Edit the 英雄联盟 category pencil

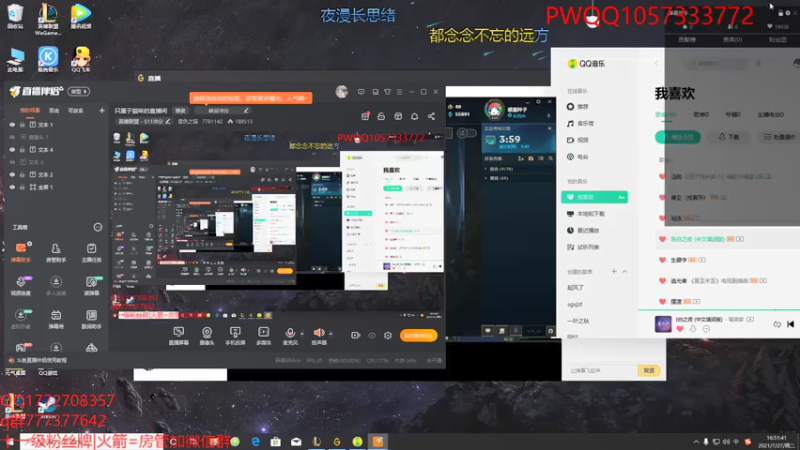coord(167,121)
